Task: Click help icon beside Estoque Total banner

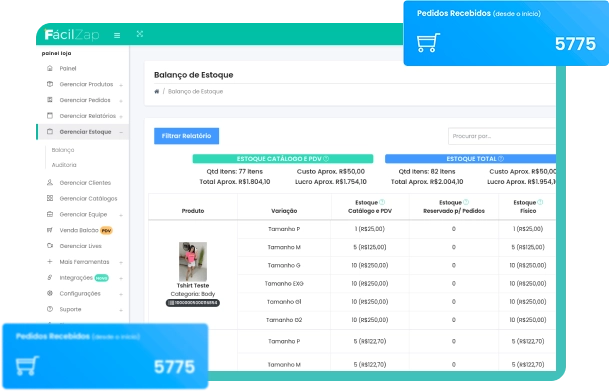Action: point(501,159)
